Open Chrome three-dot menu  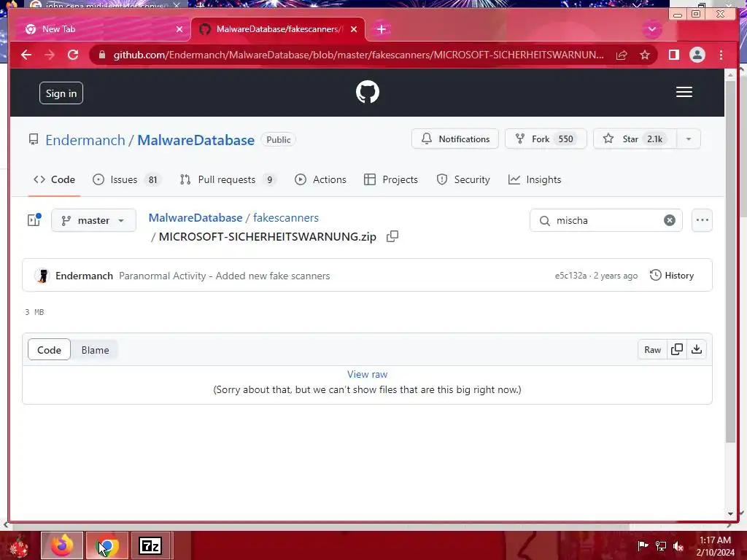[721, 55]
